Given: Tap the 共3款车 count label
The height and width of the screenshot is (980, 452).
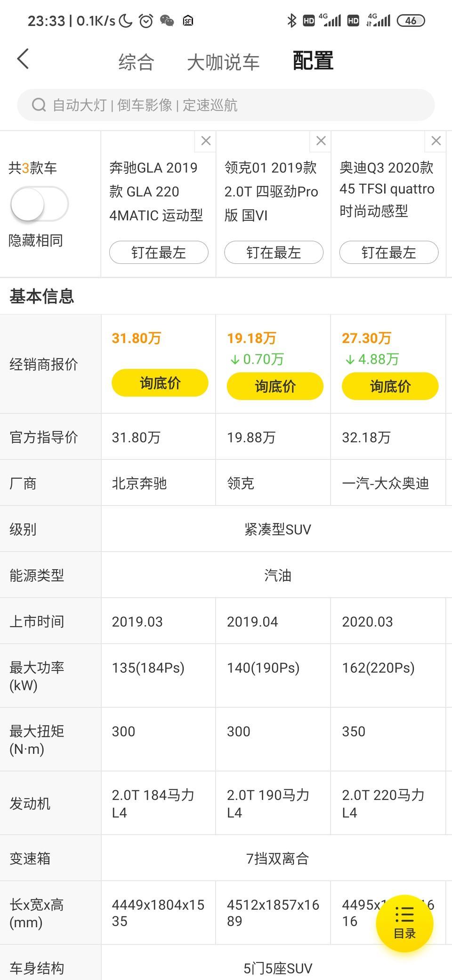Looking at the screenshot, I should pyautogui.click(x=32, y=168).
